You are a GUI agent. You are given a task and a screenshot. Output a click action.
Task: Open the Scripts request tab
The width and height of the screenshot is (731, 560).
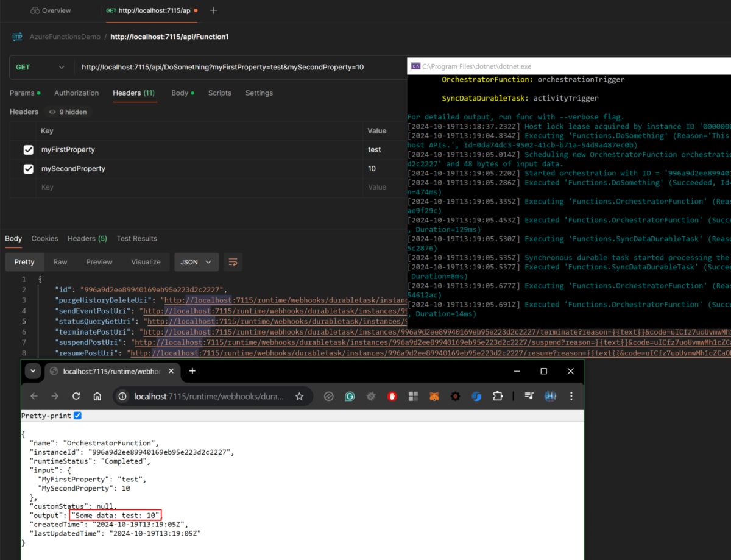[x=220, y=93]
